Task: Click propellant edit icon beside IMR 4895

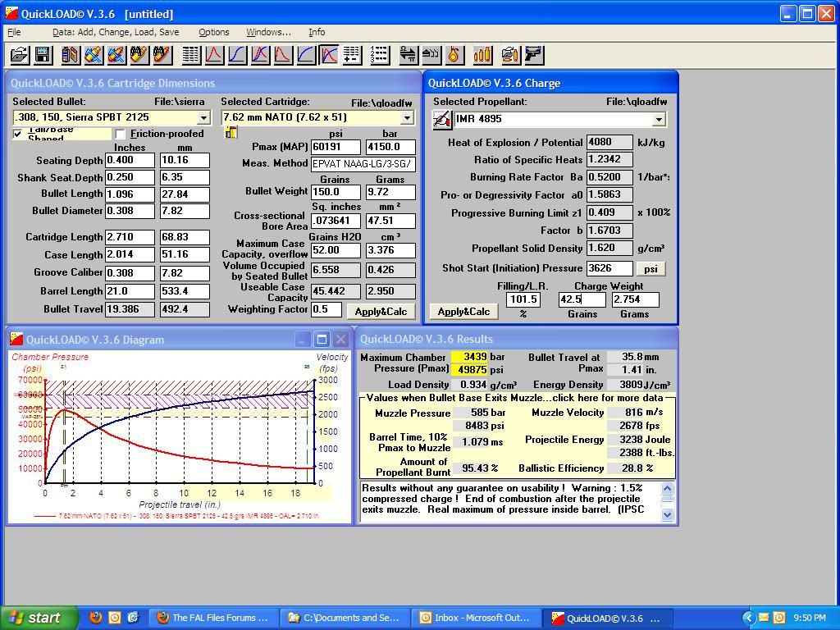Action: (x=442, y=120)
